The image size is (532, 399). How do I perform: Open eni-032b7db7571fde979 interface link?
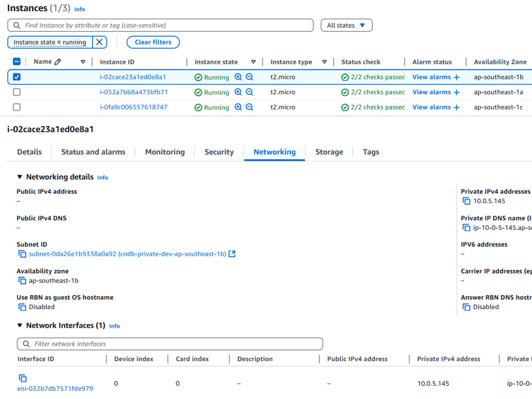55,388
